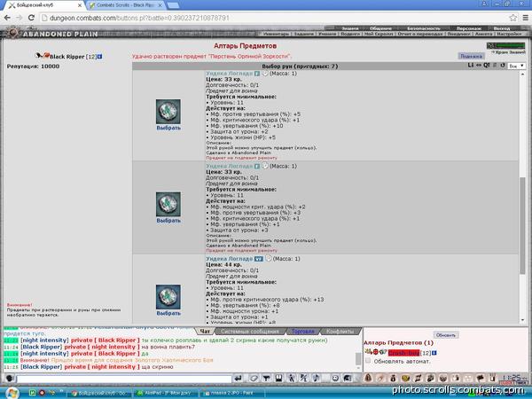Click the second rune gem image
The image size is (532, 399).
pyautogui.click(x=168, y=204)
